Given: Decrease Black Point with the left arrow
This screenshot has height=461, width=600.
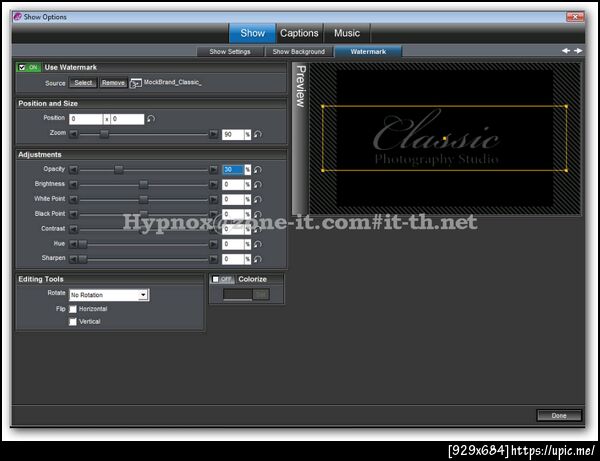Looking at the screenshot, I should click(x=73, y=214).
